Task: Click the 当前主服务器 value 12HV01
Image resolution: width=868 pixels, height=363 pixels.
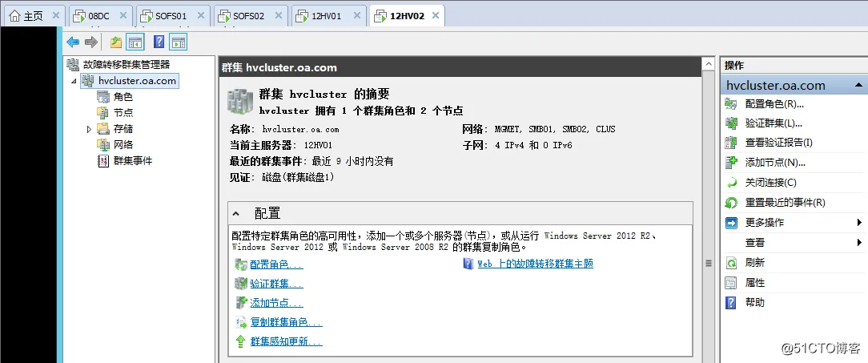Action: [x=318, y=145]
